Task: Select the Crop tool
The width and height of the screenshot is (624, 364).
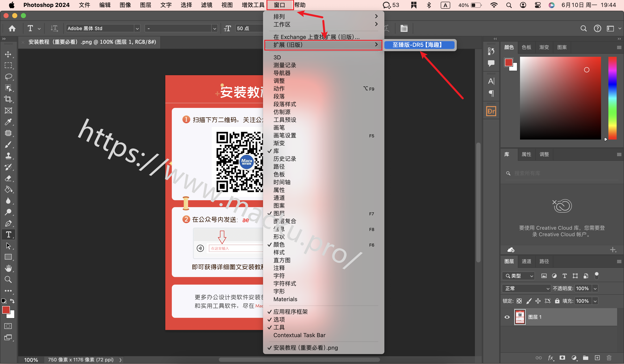Action: pos(8,99)
